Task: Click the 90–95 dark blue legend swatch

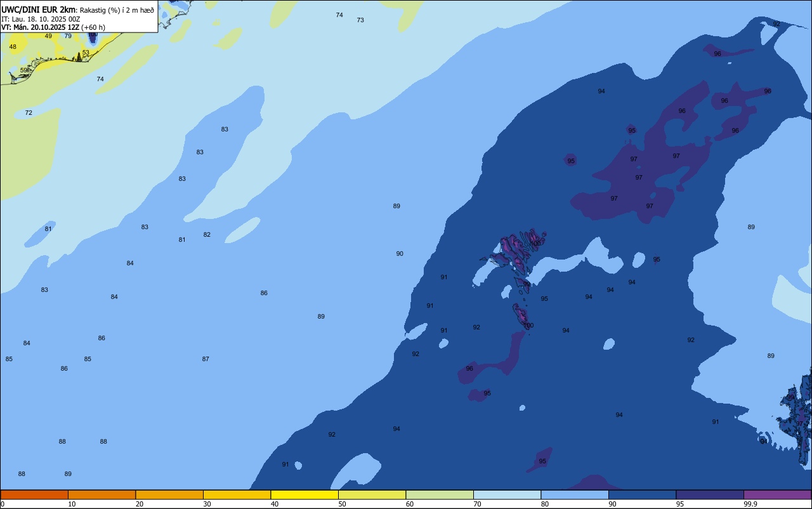Action: [x=642, y=494]
